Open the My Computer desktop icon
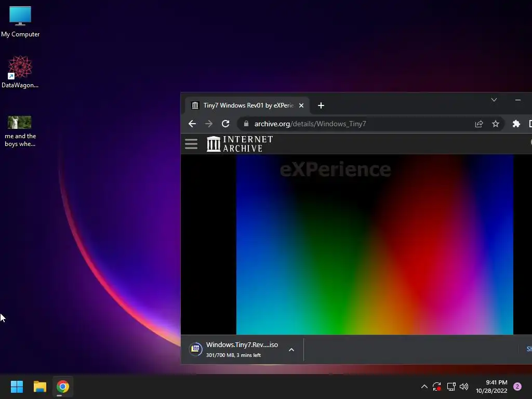The height and width of the screenshot is (399, 532). tap(20, 21)
